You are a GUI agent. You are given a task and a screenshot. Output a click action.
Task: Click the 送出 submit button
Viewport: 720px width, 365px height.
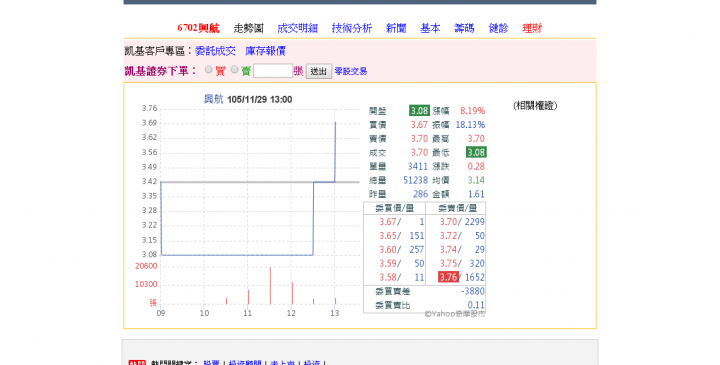319,71
